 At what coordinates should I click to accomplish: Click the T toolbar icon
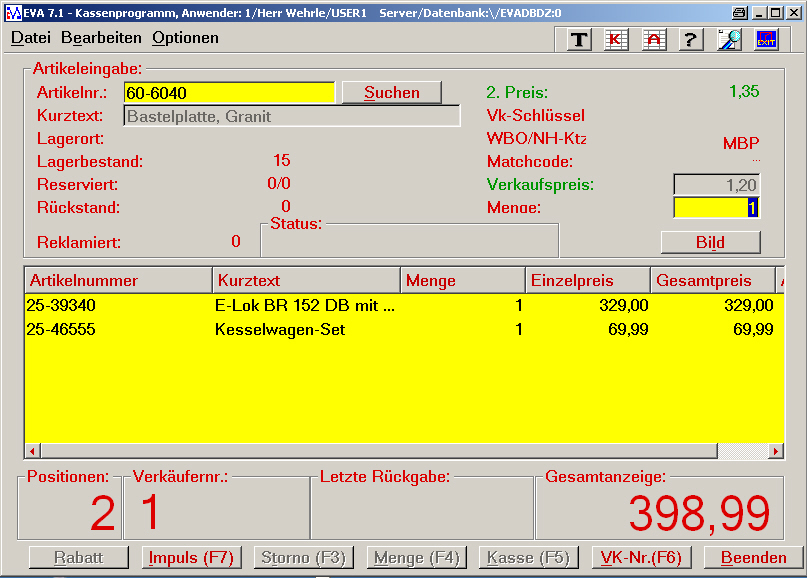click(x=579, y=39)
